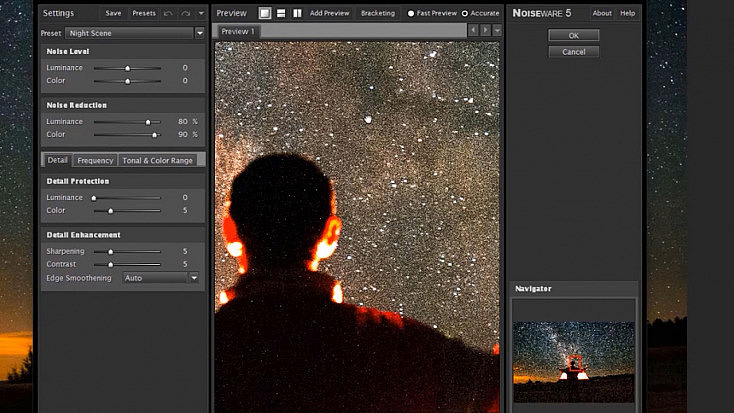Switch to the Detail tab

point(57,160)
